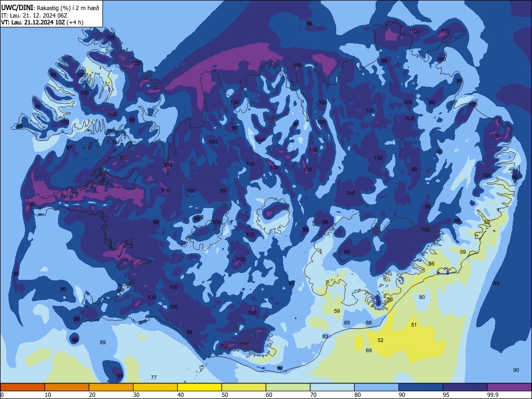
Task: Choose the golden 30–40 legend swatch
Action: tap(155, 387)
